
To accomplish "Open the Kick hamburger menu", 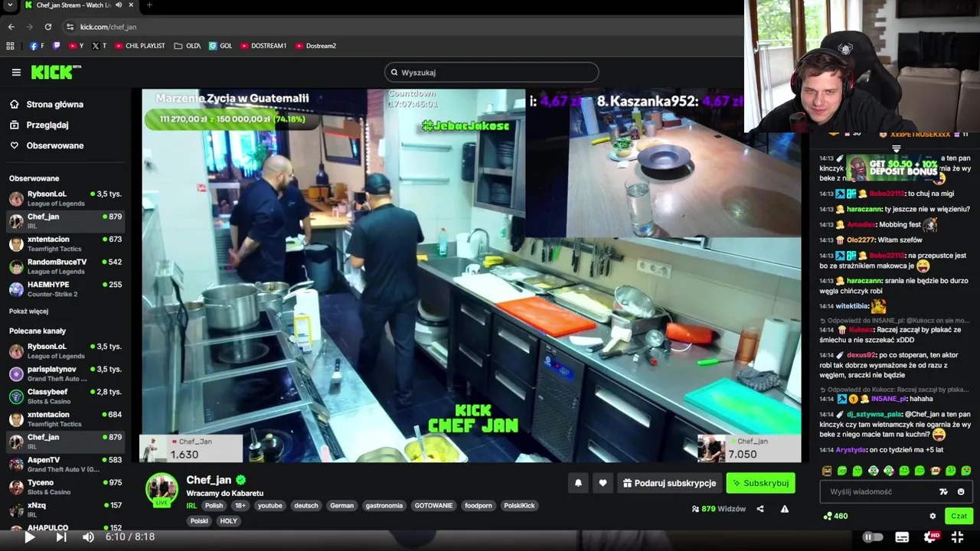I will 16,73.
